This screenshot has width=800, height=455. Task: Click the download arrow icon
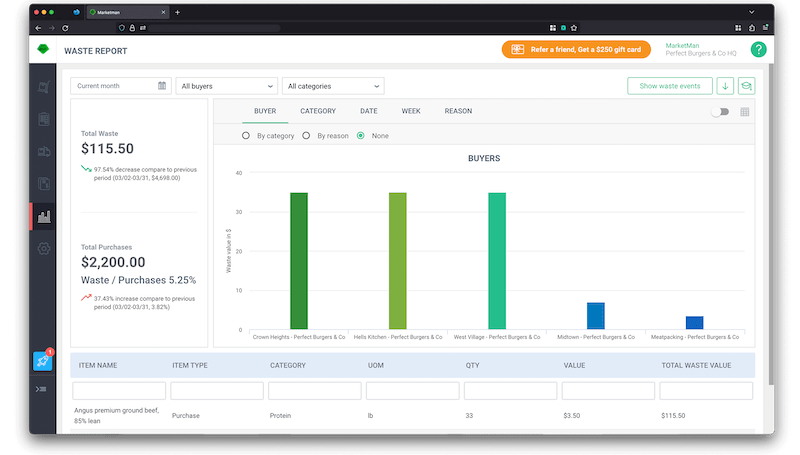[725, 86]
